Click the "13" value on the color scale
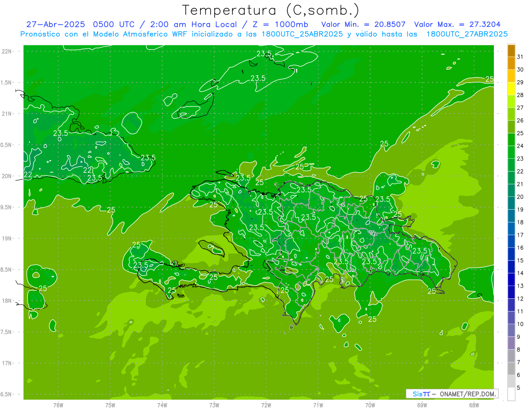This screenshot has height=411, width=532. coord(520,286)
